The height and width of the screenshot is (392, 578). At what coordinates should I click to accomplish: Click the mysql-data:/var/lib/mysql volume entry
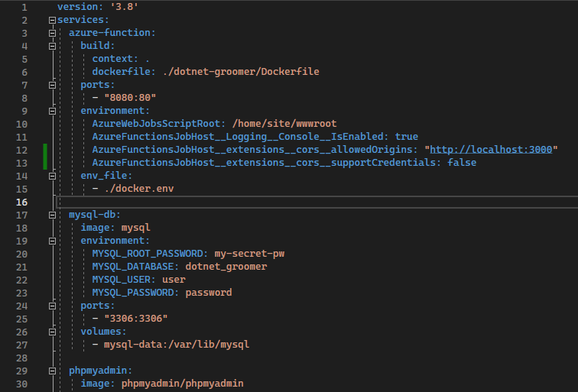[x=177, y=345]
